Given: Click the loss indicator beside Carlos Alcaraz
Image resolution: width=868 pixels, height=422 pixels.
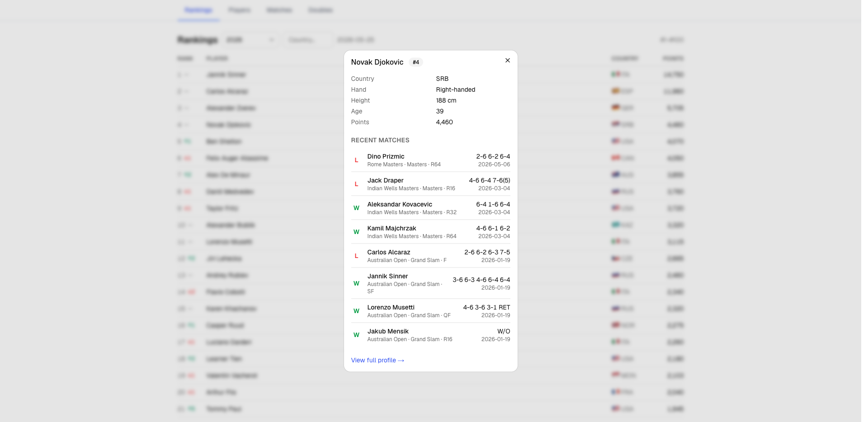Looking at the screenshot, I should pos(356,256).
